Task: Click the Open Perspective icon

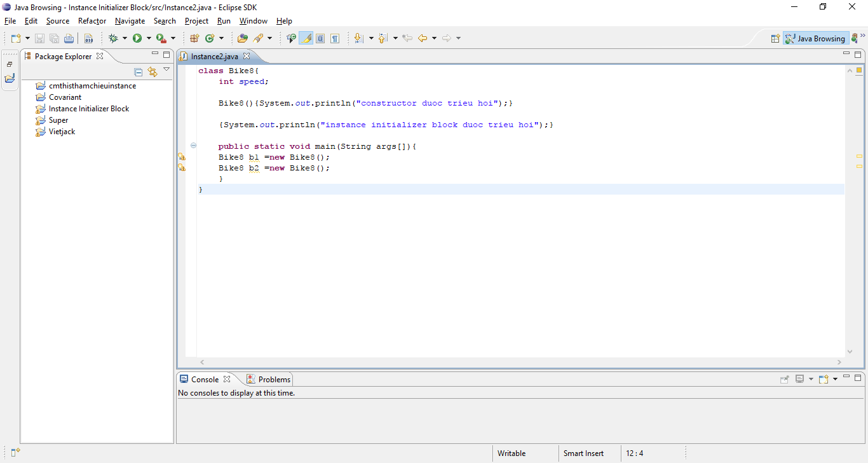Action: click(775, 39)
